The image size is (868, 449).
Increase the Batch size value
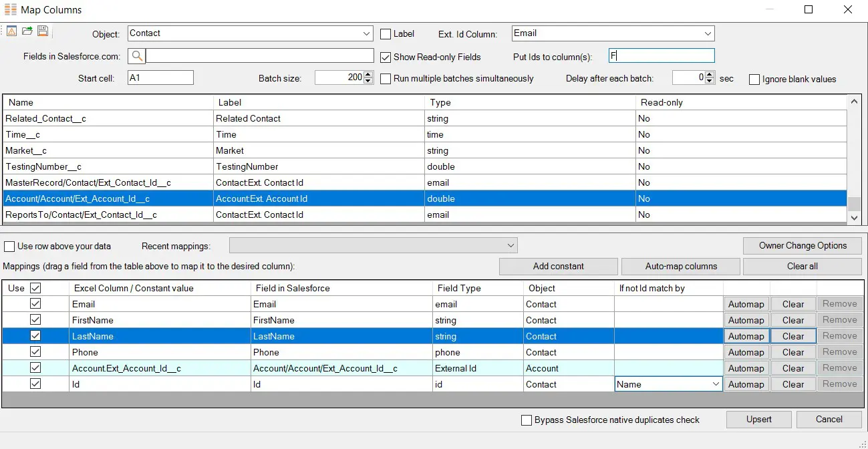pos(369,75)
